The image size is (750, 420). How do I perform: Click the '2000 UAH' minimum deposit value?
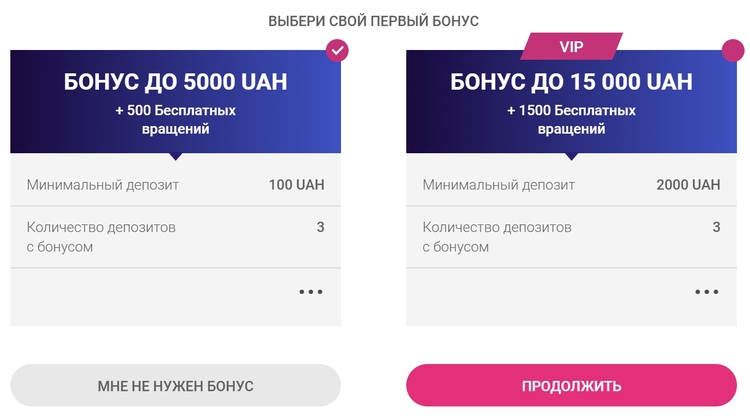688,185
